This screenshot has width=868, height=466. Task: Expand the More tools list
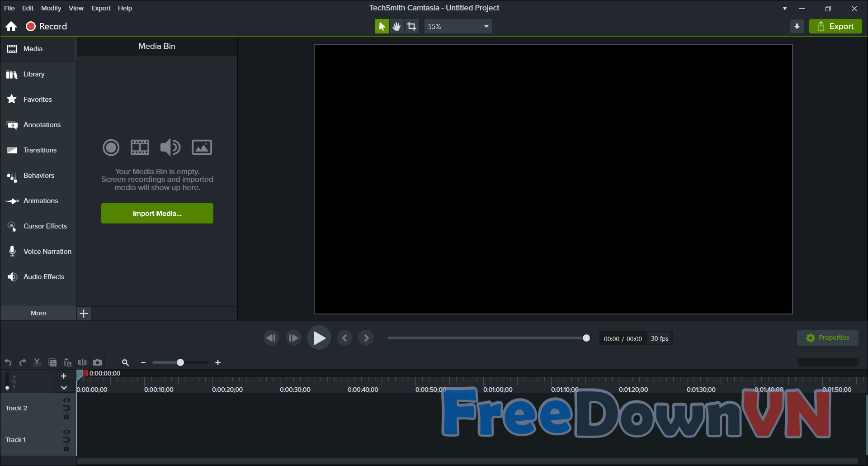[38, 313]
